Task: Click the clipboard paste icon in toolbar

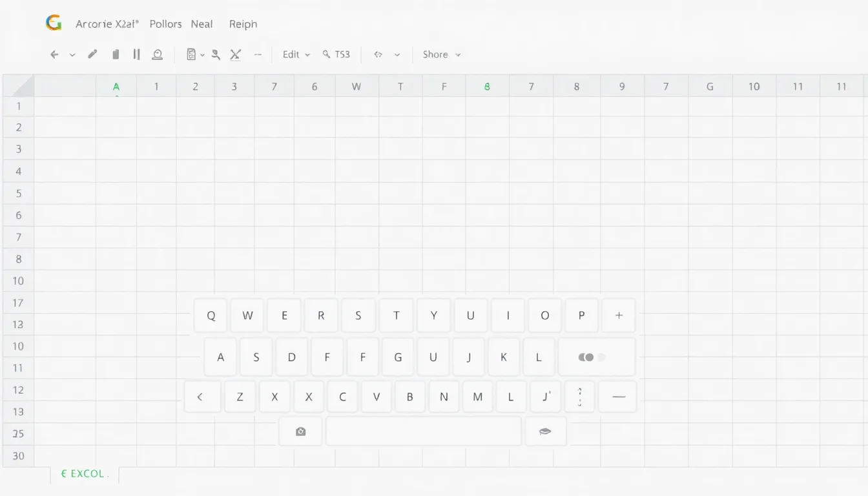Action: click(116, 54)
